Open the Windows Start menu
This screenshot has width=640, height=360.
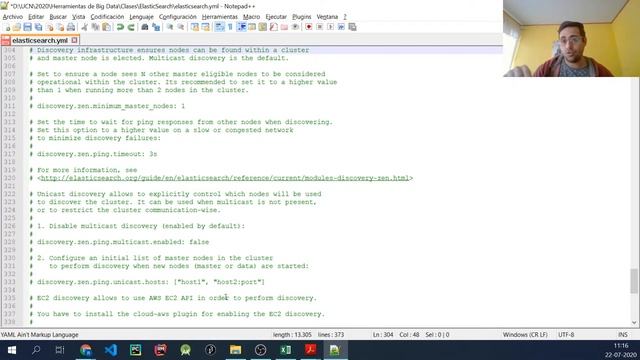click(x=12, y=350)
